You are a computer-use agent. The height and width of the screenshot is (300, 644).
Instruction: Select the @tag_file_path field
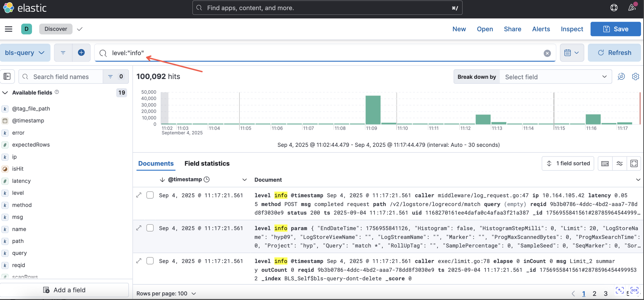[31, 109]
